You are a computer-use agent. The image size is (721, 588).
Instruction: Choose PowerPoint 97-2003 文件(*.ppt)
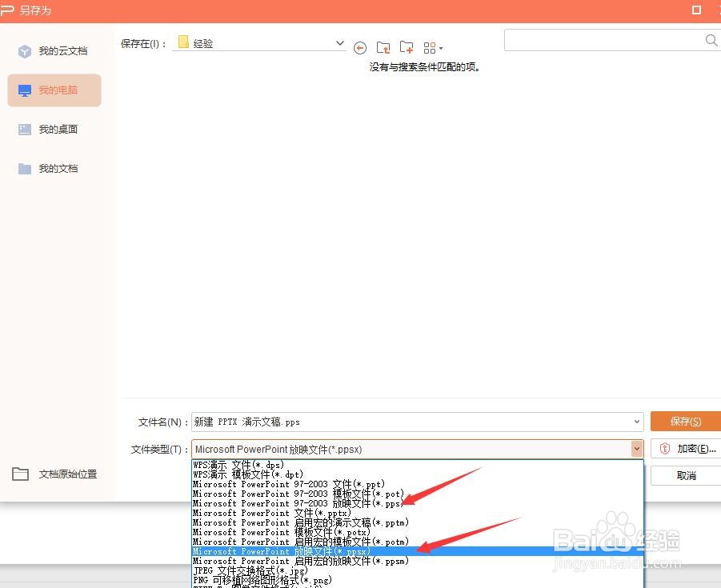(x=418, y=484)
